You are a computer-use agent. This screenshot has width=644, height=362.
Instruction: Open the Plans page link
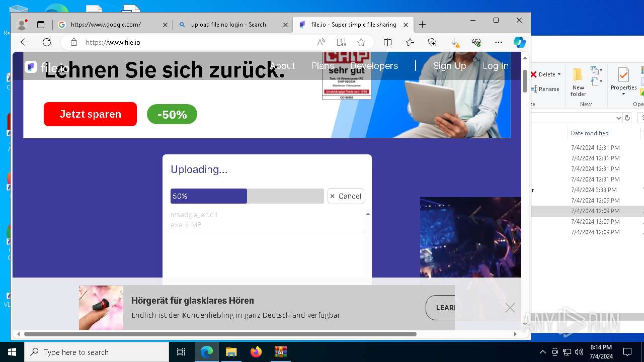[x=323, y=66]
